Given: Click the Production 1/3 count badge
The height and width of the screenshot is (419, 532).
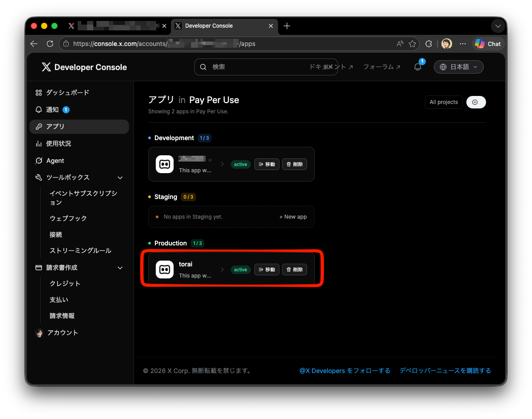Looking at the screenshot, I should (197, 243).
